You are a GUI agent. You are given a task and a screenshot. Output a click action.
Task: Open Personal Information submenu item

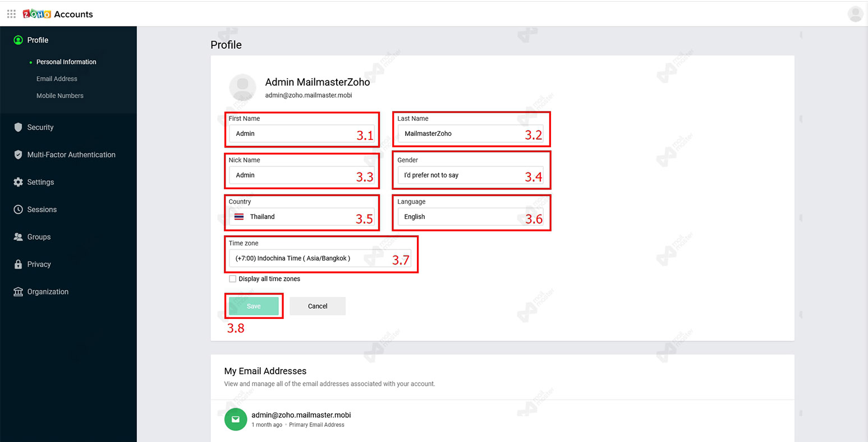tap(66, 62)
